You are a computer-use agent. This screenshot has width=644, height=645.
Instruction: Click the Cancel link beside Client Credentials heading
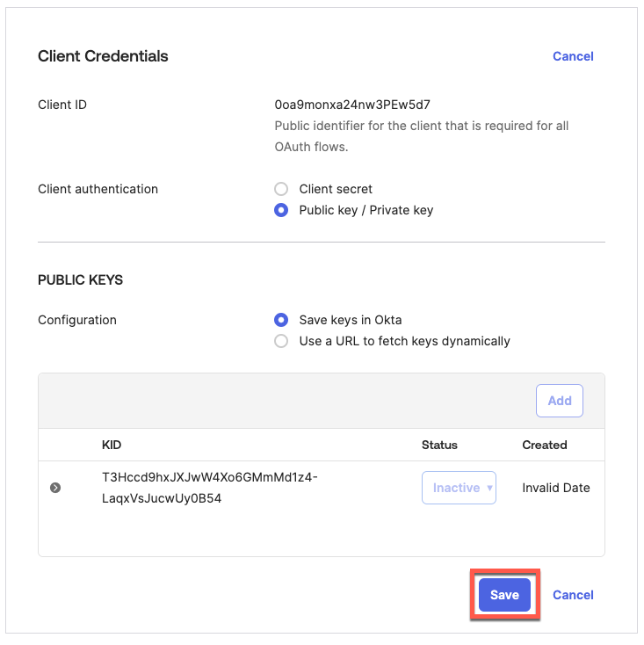573,56
